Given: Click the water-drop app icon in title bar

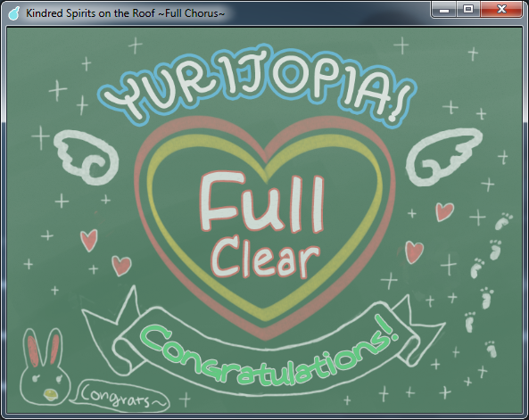Looking at the screenshot, I should click(x=14, y=13).
